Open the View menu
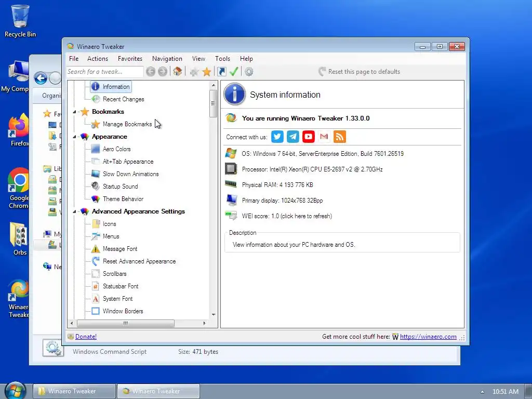Image resolution: width=532 pixels, height=399 pixels. [198, 59]
